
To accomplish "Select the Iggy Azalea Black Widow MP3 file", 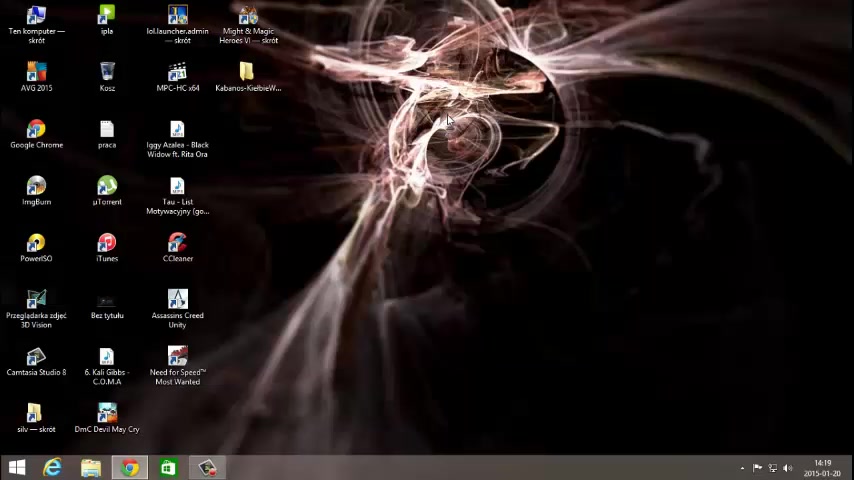I will click(177, 130).
